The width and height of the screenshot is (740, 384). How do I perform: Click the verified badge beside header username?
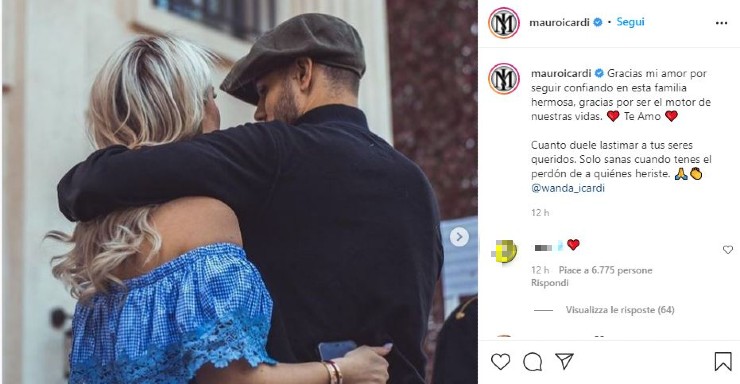point(597,22)
